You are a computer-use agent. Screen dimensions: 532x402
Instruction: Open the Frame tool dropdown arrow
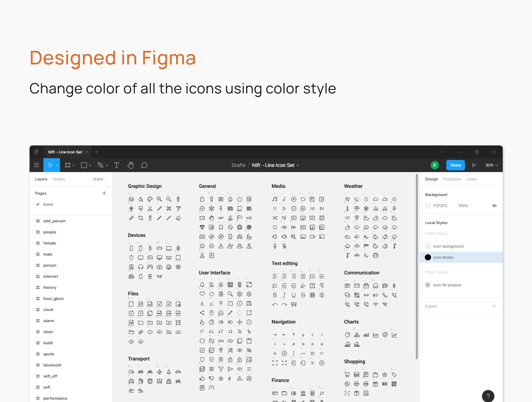pos(74,166)
